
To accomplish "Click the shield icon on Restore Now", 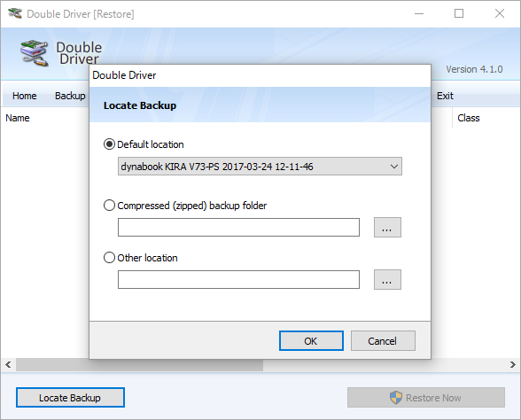I will coord(396,397).
